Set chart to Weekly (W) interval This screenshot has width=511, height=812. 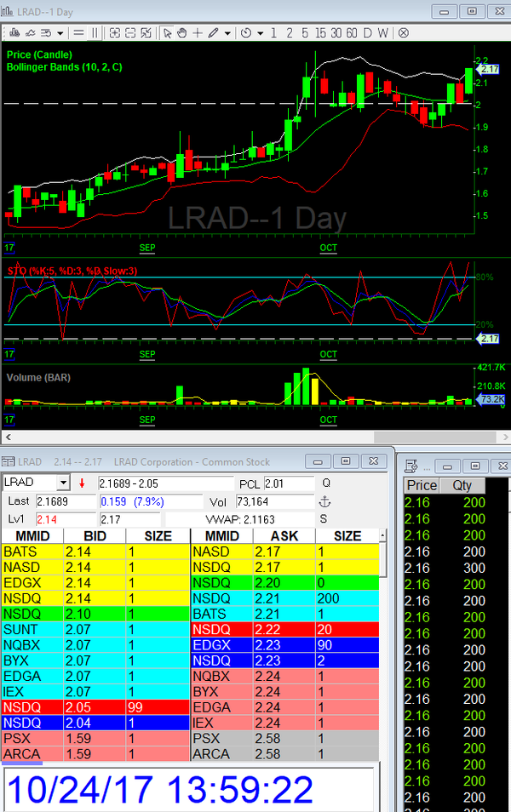pyautogui.click(x=383, y=32)
